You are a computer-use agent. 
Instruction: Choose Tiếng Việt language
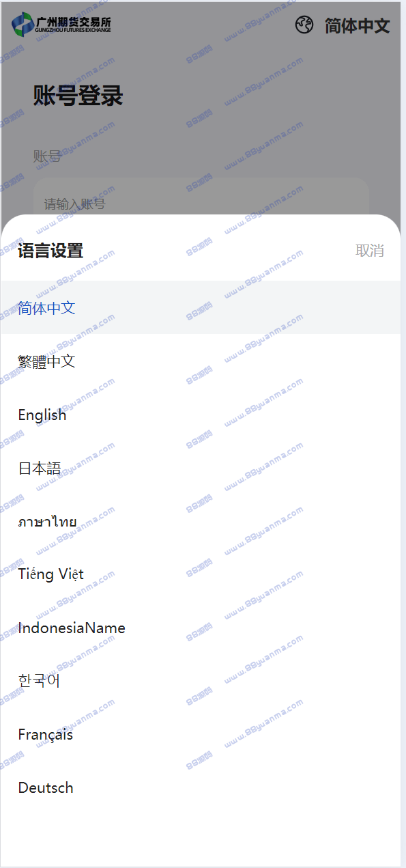(201, 574)
